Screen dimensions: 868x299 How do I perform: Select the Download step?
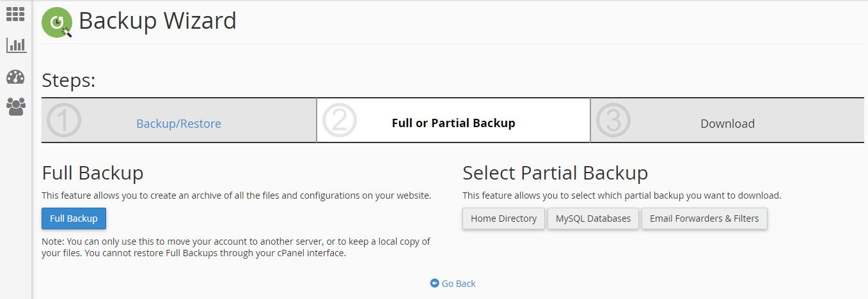[x=727, y=123]
